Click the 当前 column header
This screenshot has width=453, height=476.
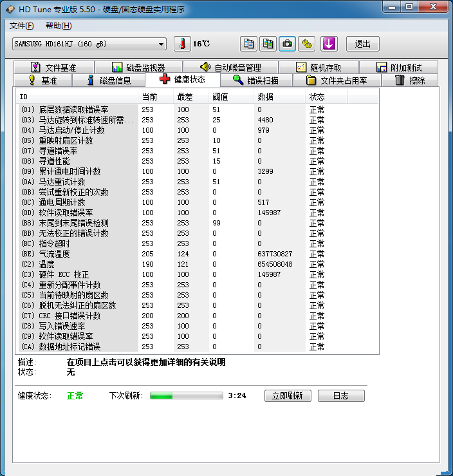156,97
